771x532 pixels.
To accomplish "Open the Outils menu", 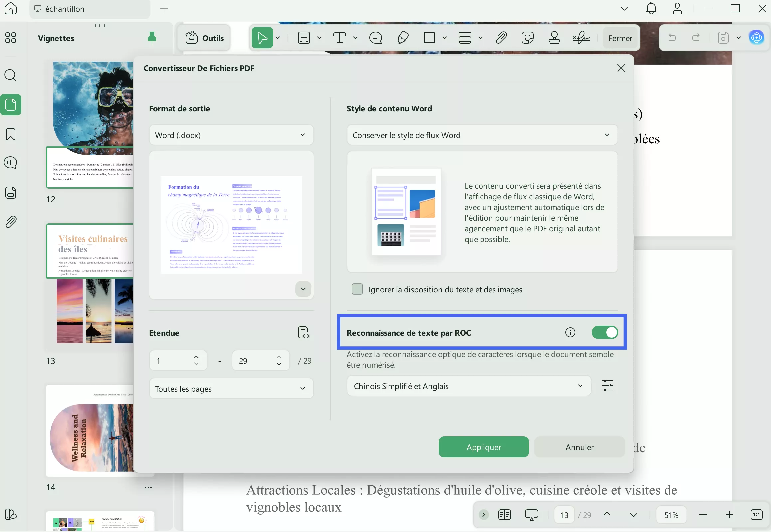I will pos(204,38).
